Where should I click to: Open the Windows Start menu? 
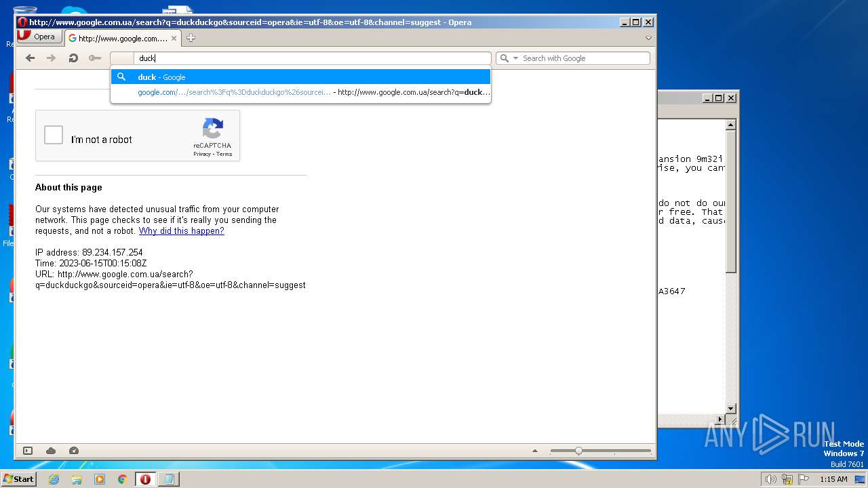[18, 479]
